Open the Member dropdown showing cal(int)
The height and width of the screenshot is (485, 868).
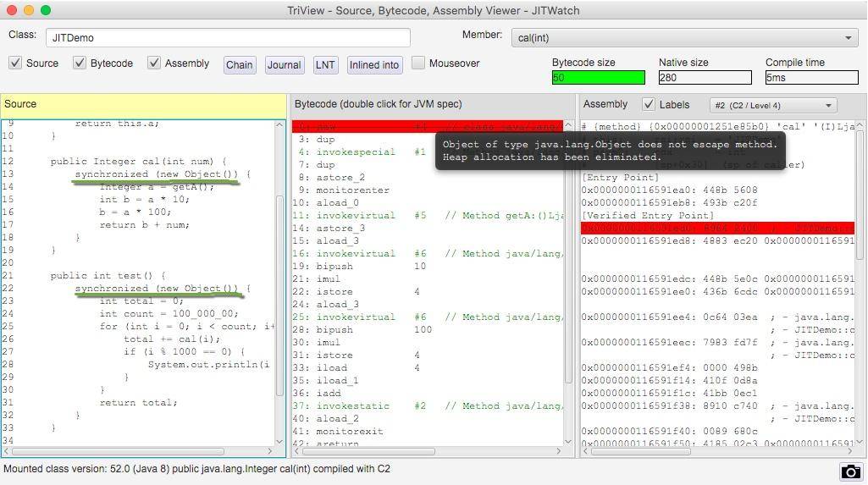pos(684,37)
